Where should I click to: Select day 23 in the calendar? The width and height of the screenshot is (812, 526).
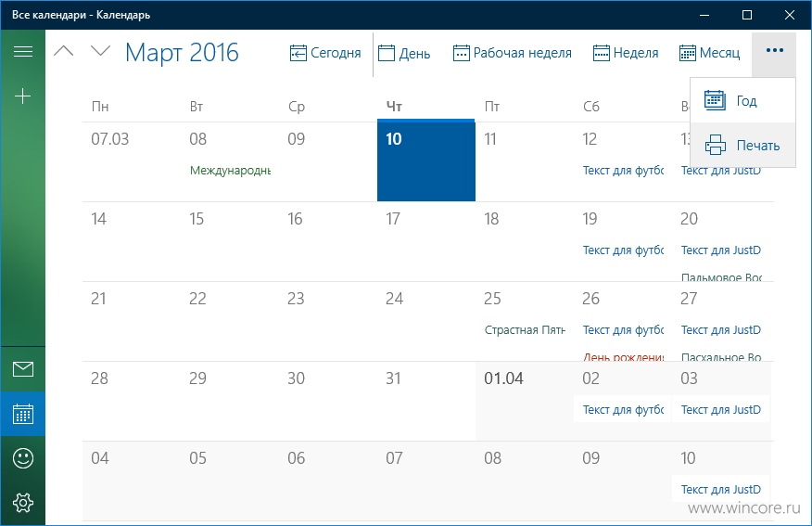tap(328, 321)
